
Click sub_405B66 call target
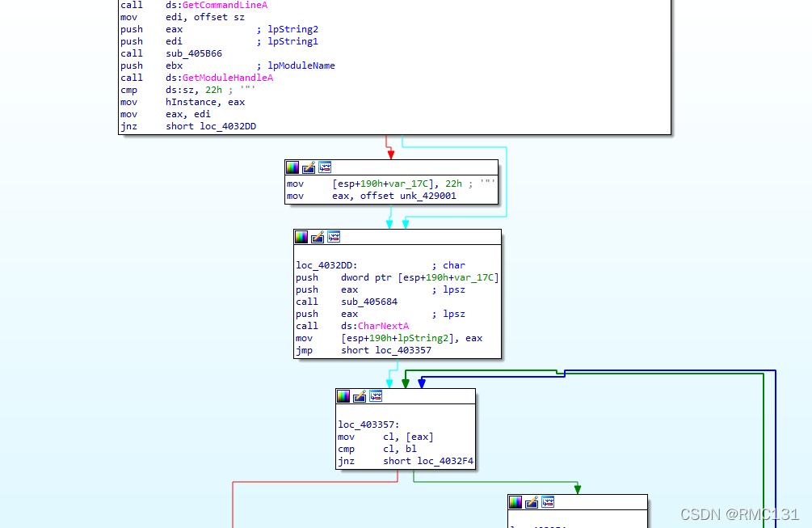(194, 53)
